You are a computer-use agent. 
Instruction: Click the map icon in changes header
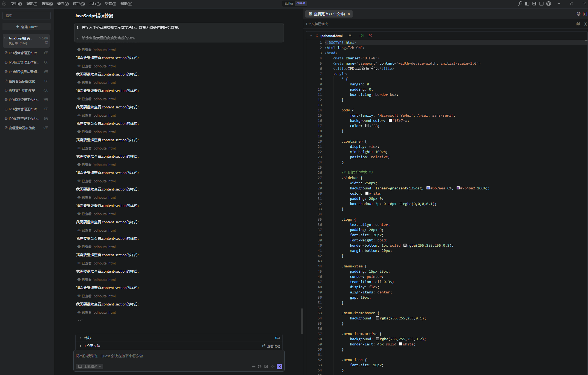click(578, 24)
